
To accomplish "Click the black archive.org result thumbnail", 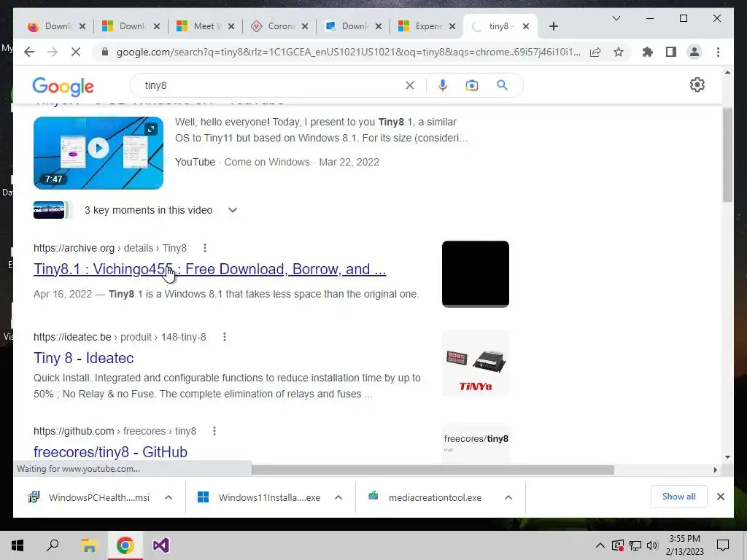I will point(476,274).
